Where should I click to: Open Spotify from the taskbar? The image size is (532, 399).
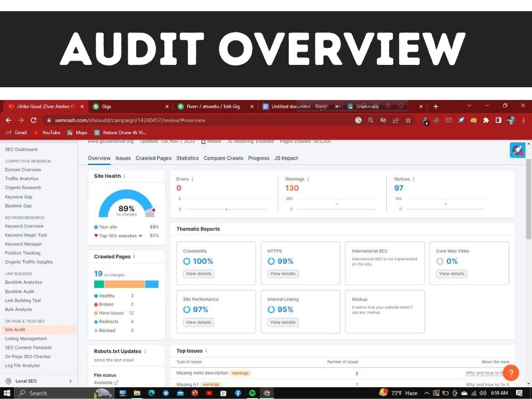(x=252, y=393)
